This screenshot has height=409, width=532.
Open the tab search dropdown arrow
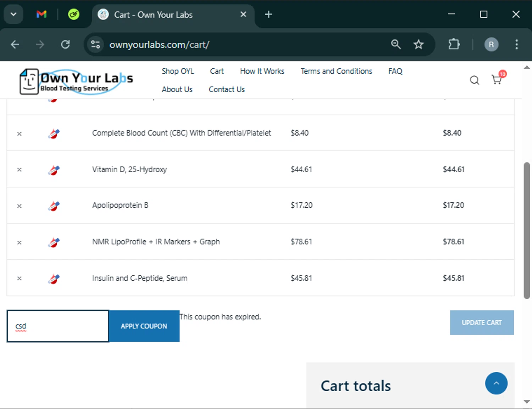pos(13,15)
